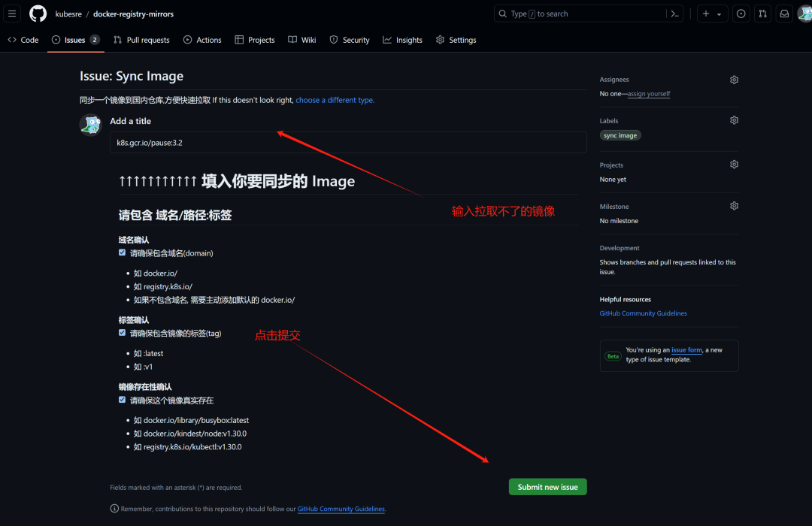Switch to the Projects tab
This screenshot has width=812, height=526.
click(x=255, y=40)
